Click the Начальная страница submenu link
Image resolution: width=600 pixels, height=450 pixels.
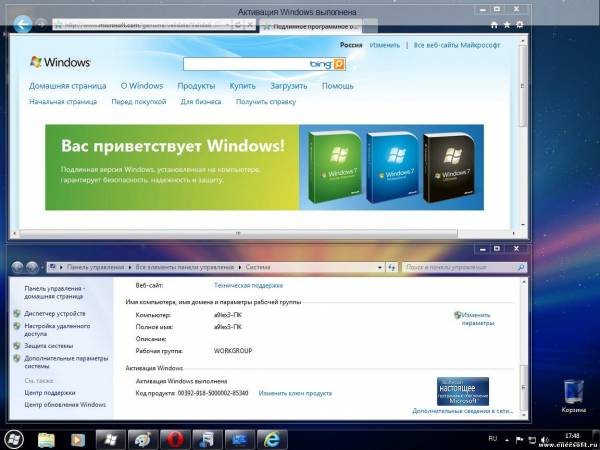(63, 102)
